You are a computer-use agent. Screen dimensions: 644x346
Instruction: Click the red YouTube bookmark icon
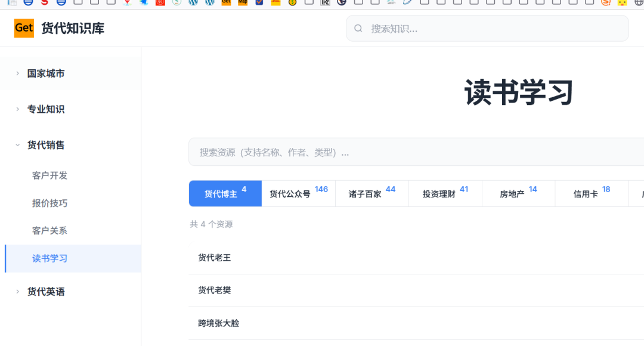(x=160, y=4)
